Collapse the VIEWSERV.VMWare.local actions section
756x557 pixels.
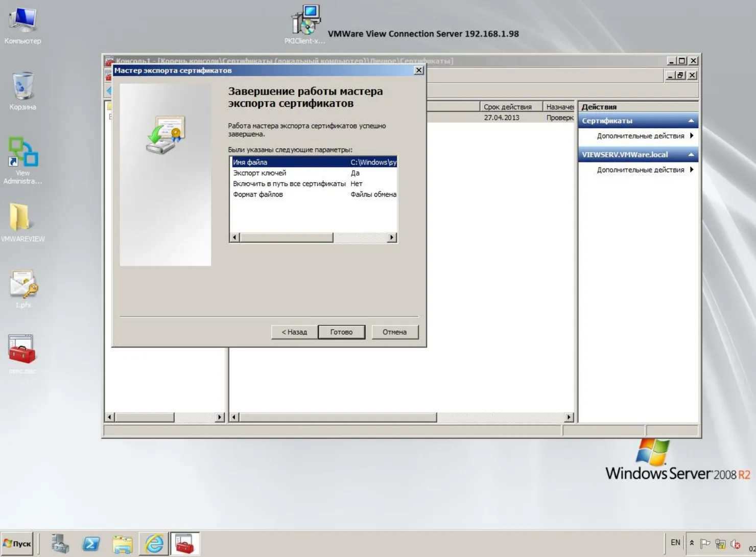tap(691, 154)
